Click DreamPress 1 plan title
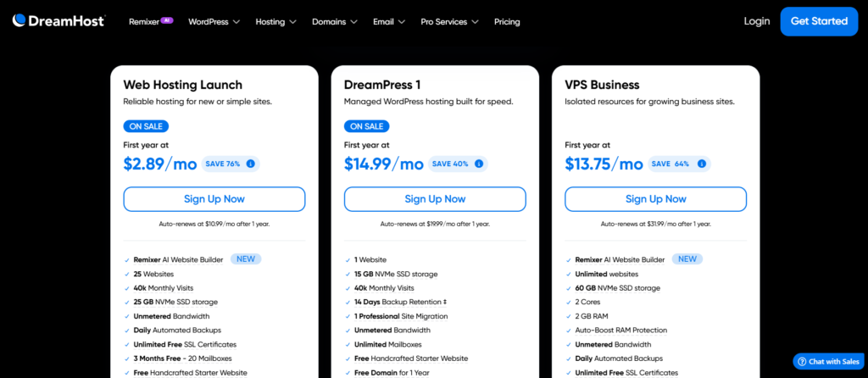 click(382, 85)
